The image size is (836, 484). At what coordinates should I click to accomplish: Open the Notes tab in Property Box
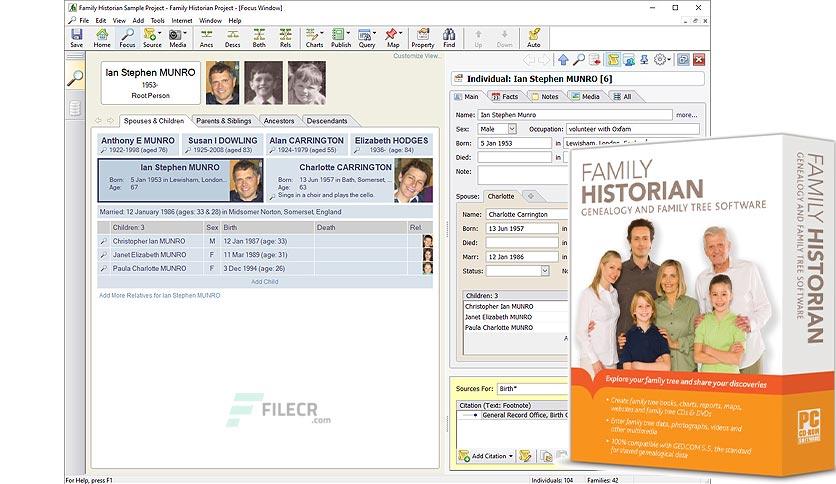545,96
